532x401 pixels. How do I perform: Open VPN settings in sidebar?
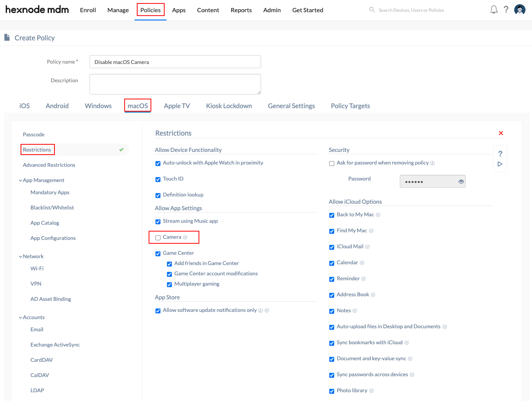(36, 284)
